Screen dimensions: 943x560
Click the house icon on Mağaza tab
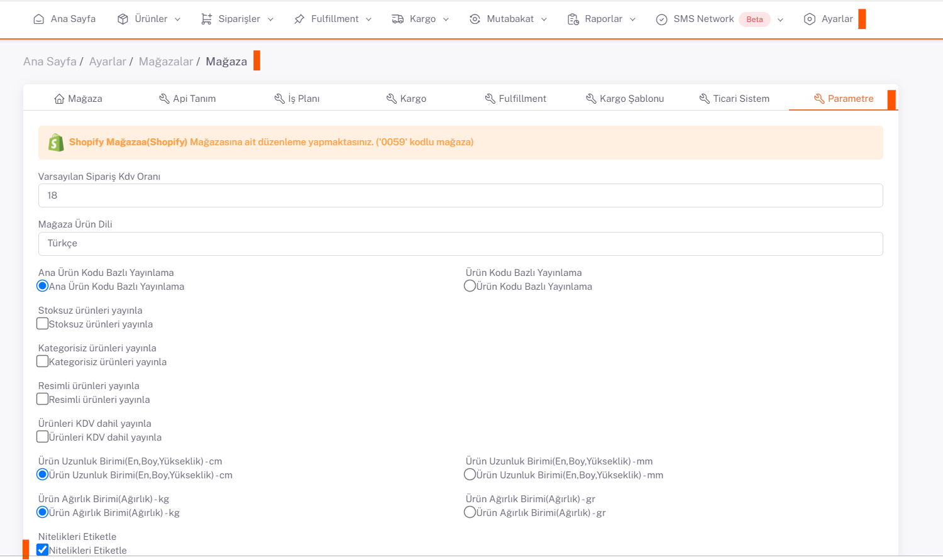coord(59,99)
